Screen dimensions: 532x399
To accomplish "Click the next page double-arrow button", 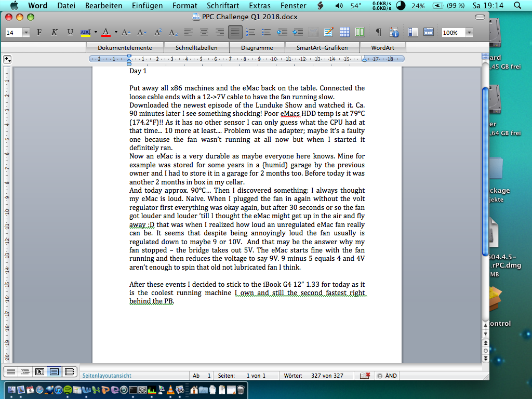I will pos(486,358).
